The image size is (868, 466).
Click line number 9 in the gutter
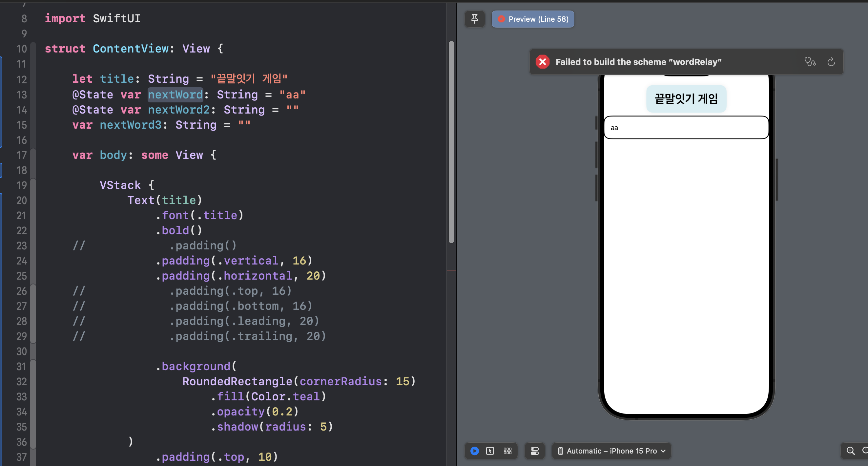coord(24,34)
